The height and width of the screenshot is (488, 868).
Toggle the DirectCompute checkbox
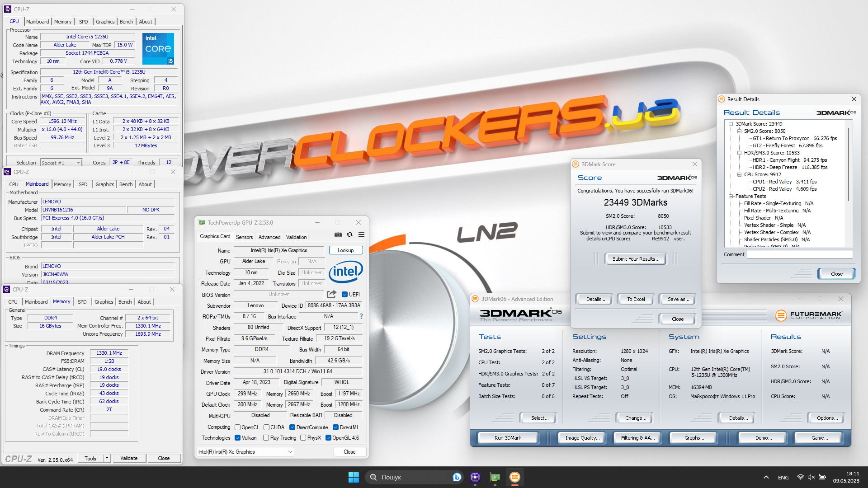click(292, 427)
